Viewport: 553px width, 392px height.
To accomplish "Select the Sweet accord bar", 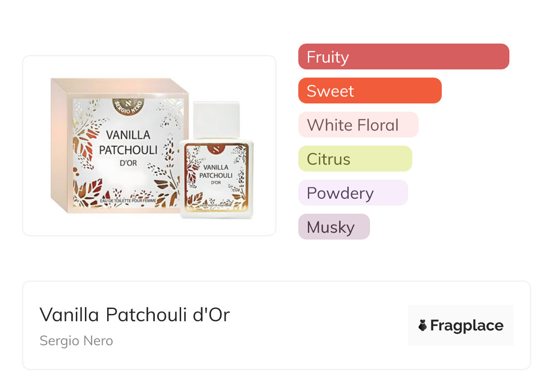I will pyautogui.click(x=370, y=91).
